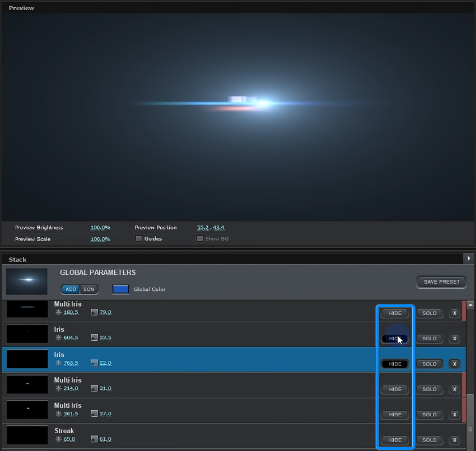Hide the Streak element
Screen dimensions: 476x451
click(395, 440)
